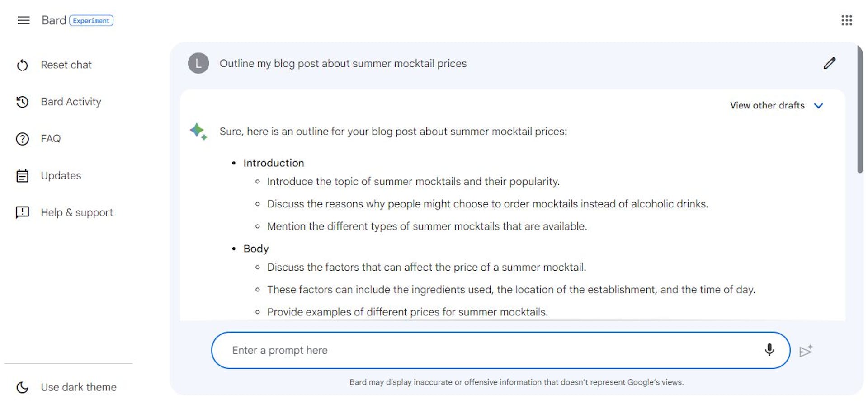868x404 pixels.
Task: Select Bard Activity in sidebar
Action: click(71, 102)
